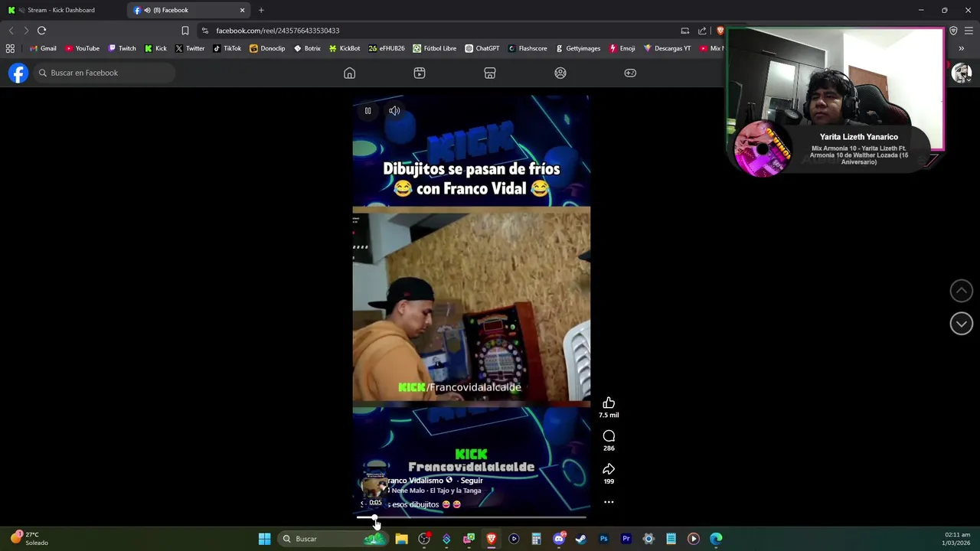Image resolution: width=980 pixels, height=551 pixels.
Task: Like the reel with the thumbs-up icon
Action: pos(609,403)
